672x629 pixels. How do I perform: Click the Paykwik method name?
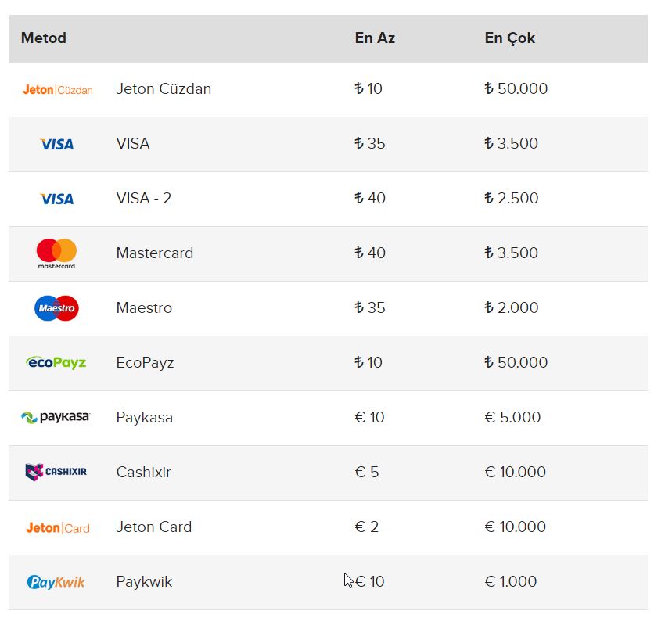[144, 581]
